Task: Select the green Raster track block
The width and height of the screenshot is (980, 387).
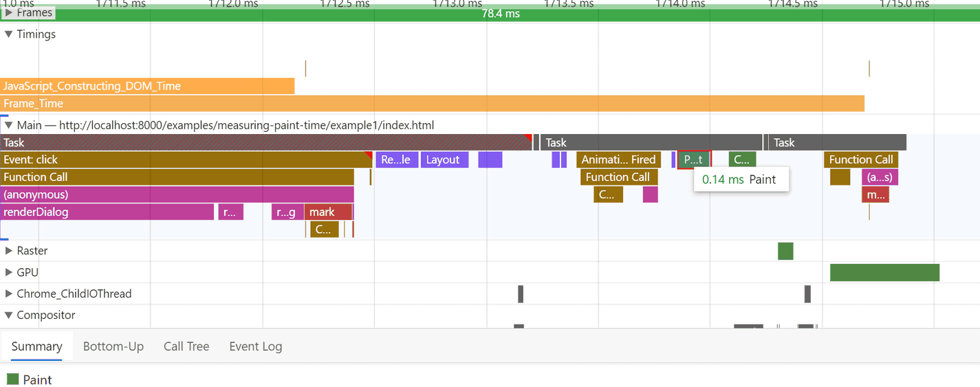Action: coord(785,251)
